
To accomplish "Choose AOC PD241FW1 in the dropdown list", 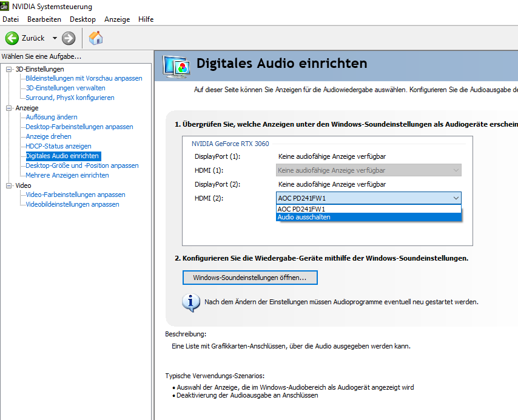I will [369, 209].
